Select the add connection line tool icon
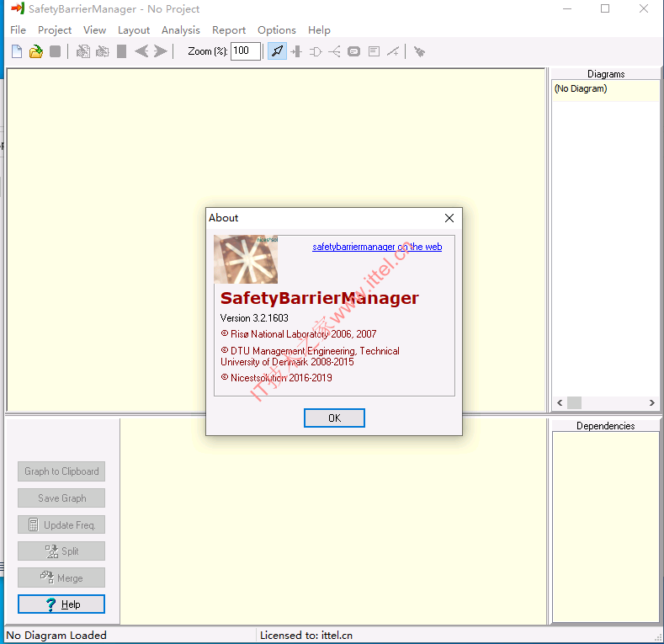Image resolution: width=664 pixels, height=644 pixels. tap(393, 51)
